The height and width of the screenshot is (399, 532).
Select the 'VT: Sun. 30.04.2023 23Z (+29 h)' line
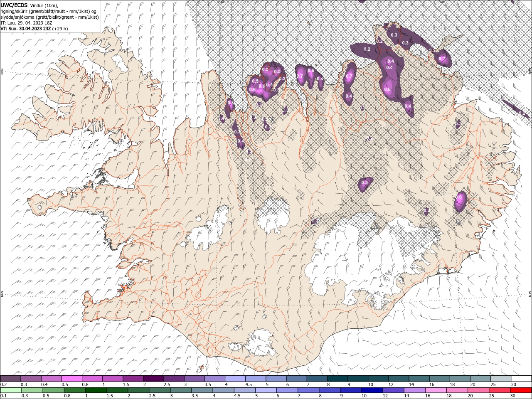[34, 29]
